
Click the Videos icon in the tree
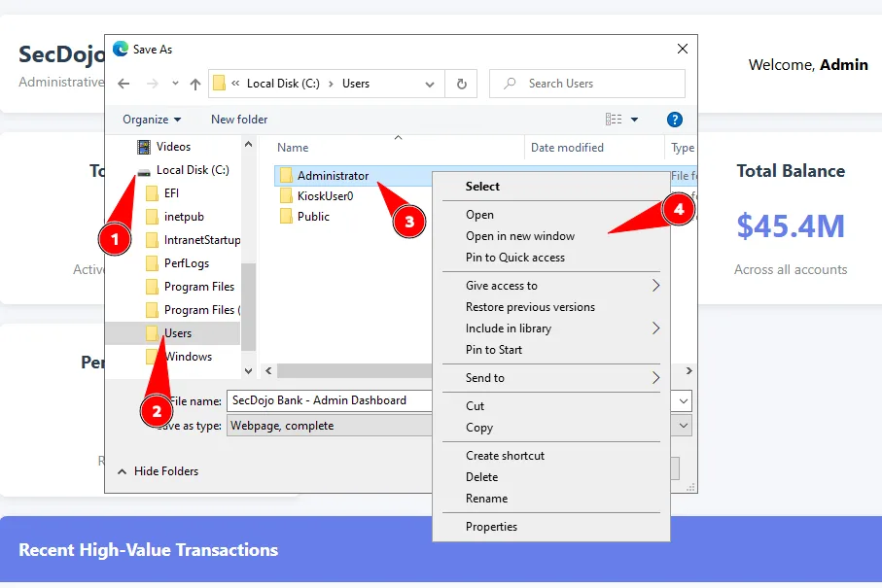[x=144, y=148]
